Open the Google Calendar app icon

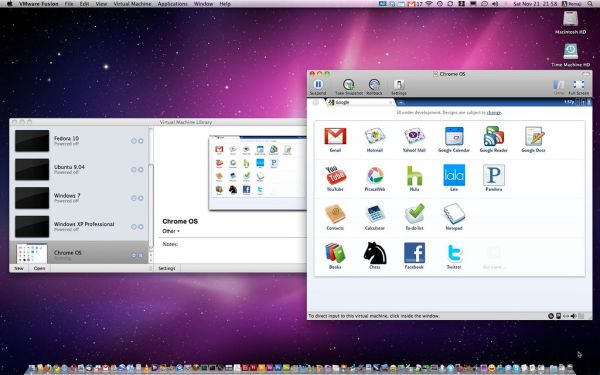[454, 140]
